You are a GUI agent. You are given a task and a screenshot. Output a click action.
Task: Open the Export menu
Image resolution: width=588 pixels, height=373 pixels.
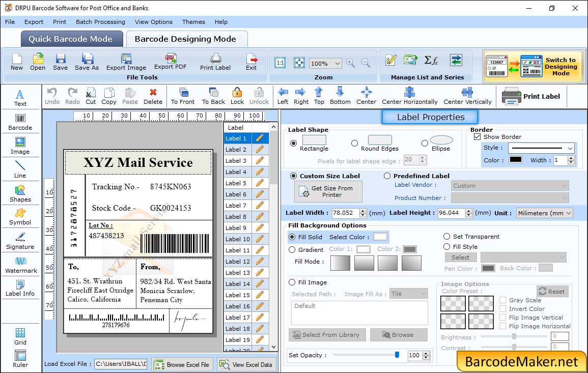[x=34, y=22]
